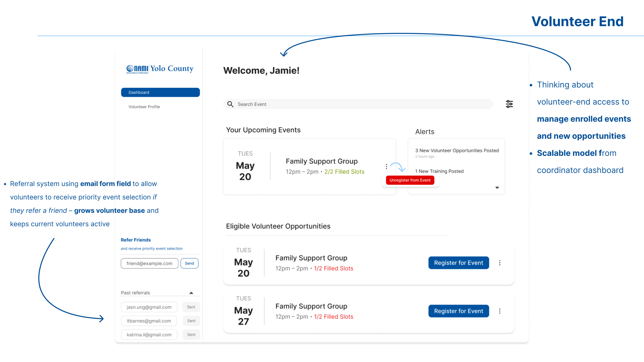The width and height of the screenshot is (644, 362).
Task: Open kebab menu for eligible May 20 opportunity
Action: (x=499, y=263)
